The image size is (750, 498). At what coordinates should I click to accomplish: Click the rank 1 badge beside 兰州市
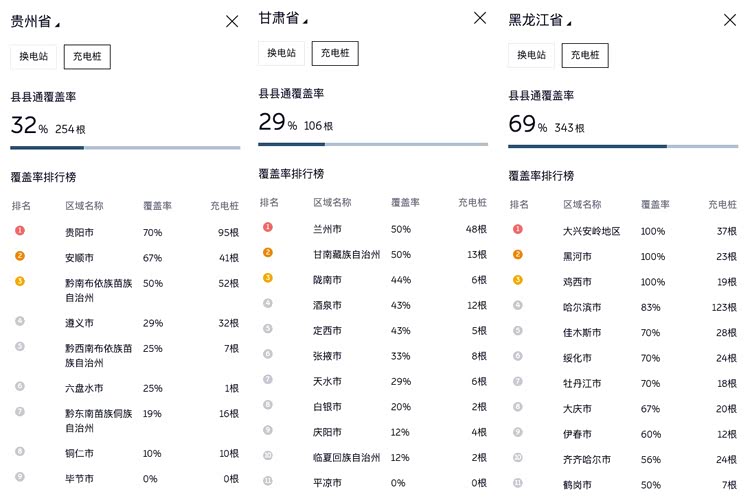267,227
